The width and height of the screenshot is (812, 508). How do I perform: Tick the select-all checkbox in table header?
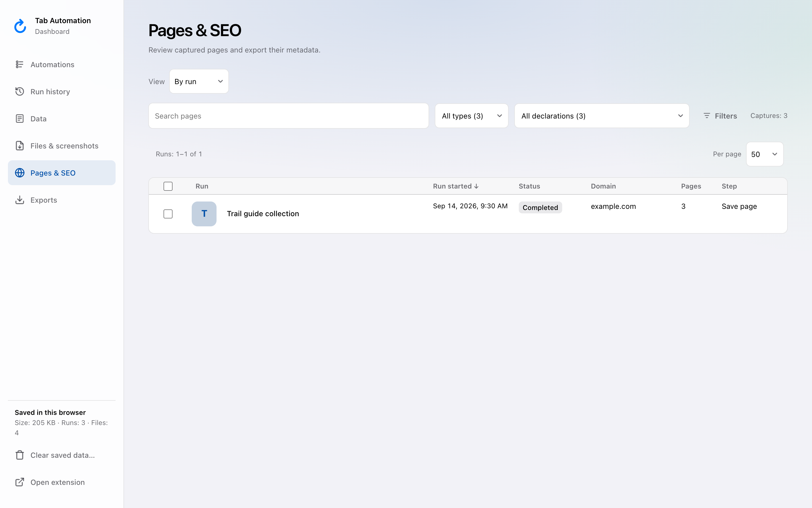pos(168,186)
